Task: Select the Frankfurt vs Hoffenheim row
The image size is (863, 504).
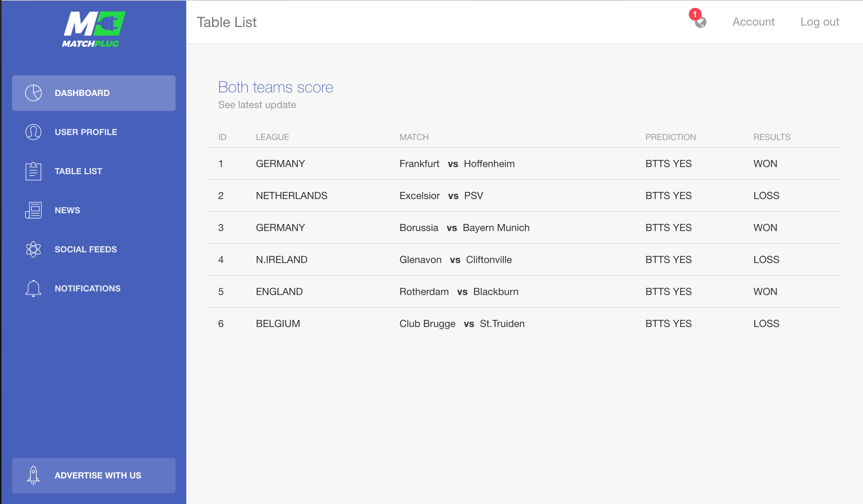Action: tap(457, 164)
